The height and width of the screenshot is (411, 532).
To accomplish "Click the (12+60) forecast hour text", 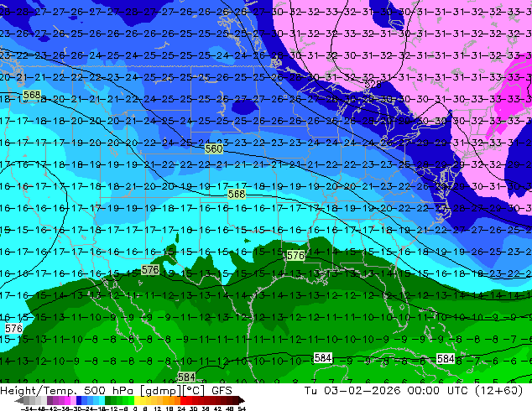I will point(498,391).
